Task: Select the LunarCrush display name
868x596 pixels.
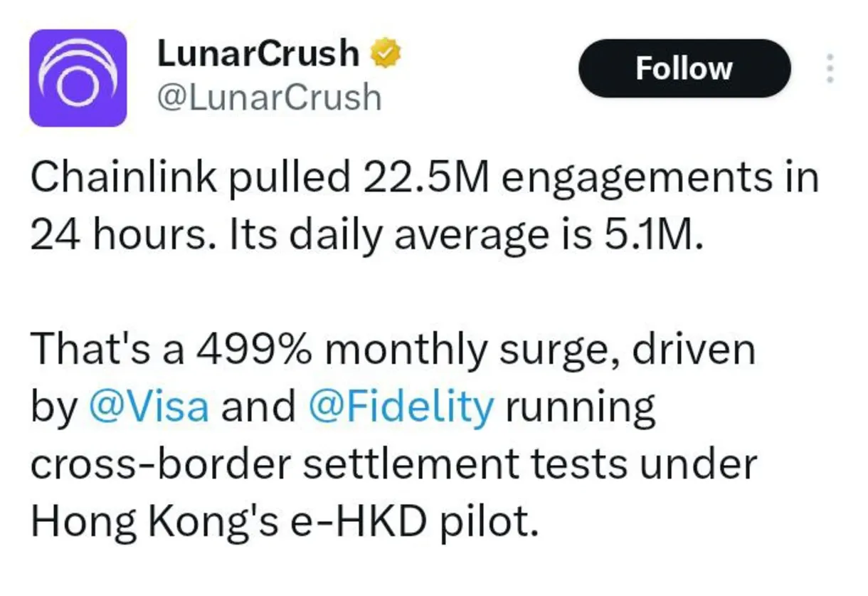Action: click(x=258, y=51)
